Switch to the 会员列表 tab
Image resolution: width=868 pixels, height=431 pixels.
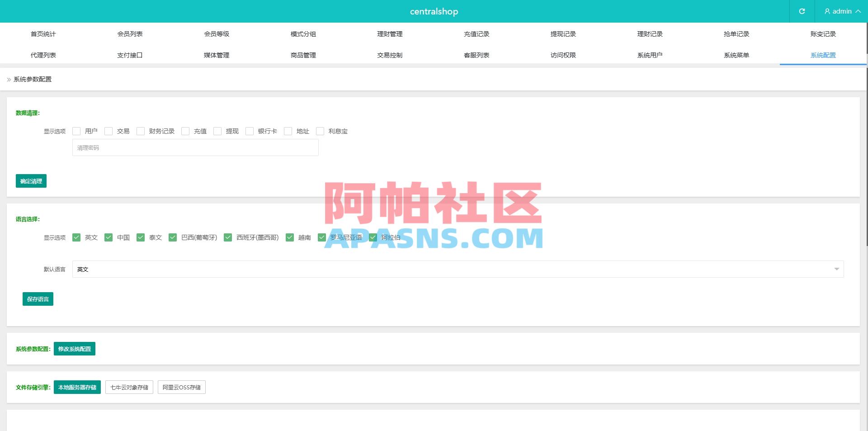coord(130,33)
